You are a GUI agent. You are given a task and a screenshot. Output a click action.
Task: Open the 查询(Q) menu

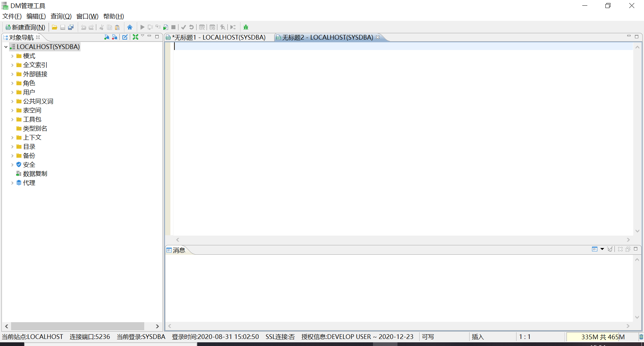61,16
